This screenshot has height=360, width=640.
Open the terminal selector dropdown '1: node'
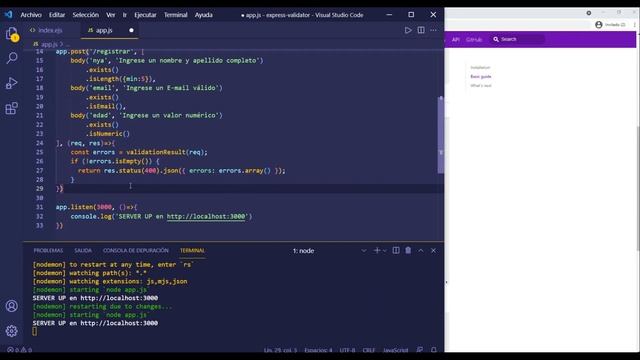coord(329,251)
